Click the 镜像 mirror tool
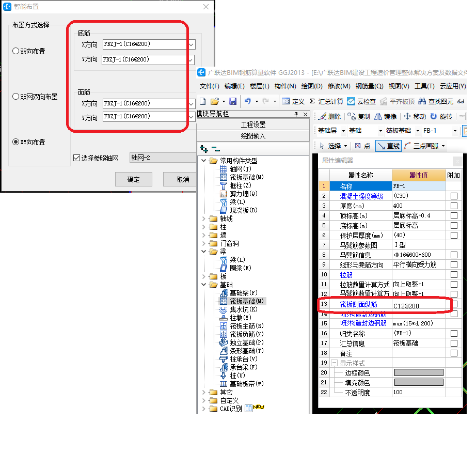Image resolution: width=476 pixels, height=468 pixels. 386,116
